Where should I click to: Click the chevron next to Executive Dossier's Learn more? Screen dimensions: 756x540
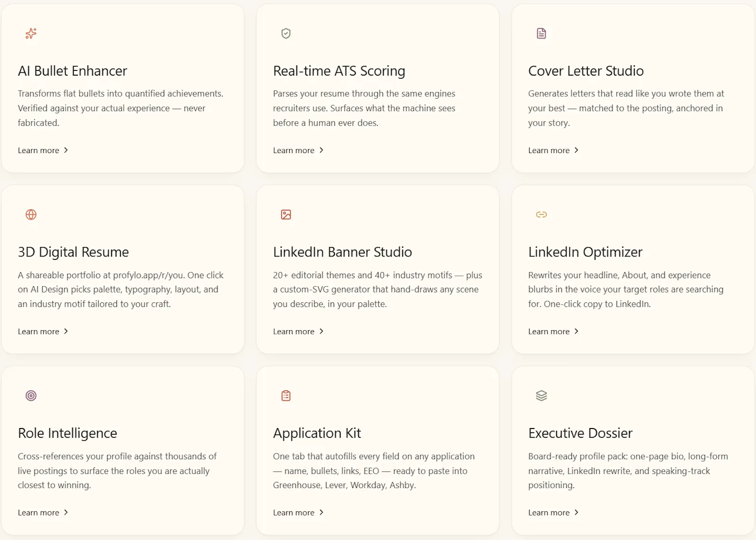[576, 512]
